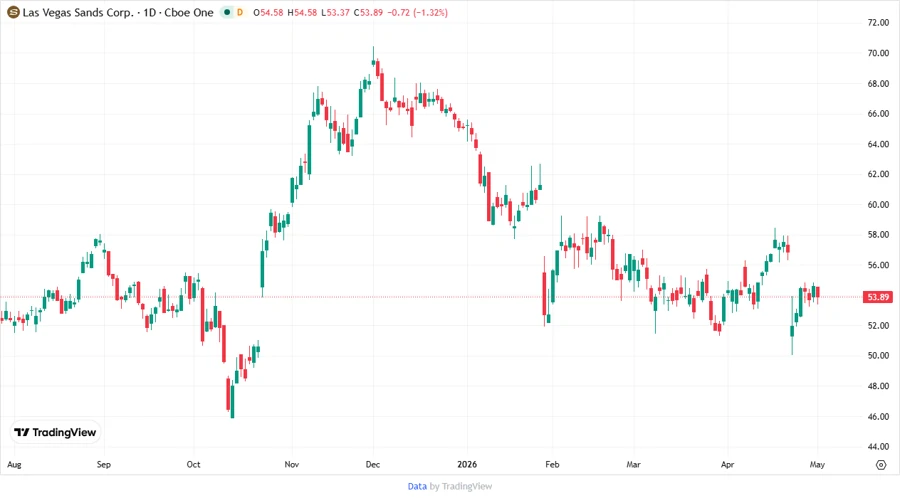900x498 pixels.
Task: Click the 64.00 price axis label
Action: click(x=878, y=144)
